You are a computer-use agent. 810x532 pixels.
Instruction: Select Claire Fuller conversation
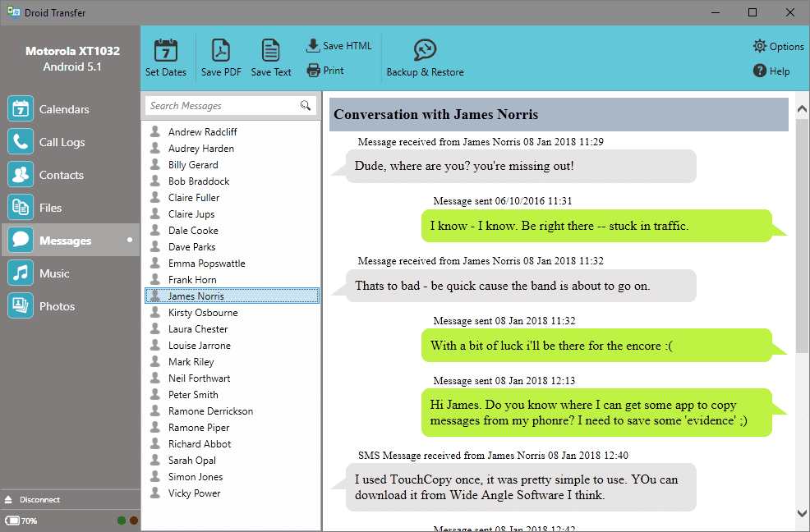click(x=232, y=198)
